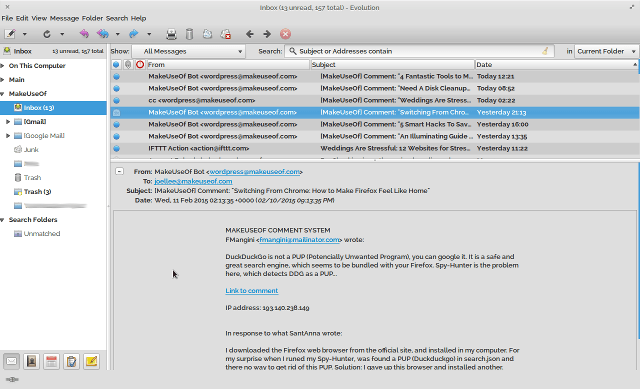Print the selected message
640x389 pixels.
point(171,34)
